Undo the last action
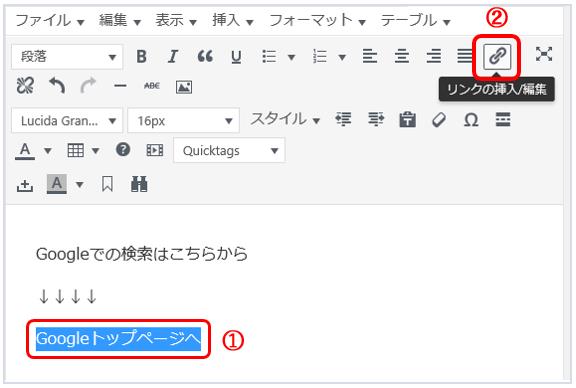The width and height of the screenshot is (576, 388). 57,86
